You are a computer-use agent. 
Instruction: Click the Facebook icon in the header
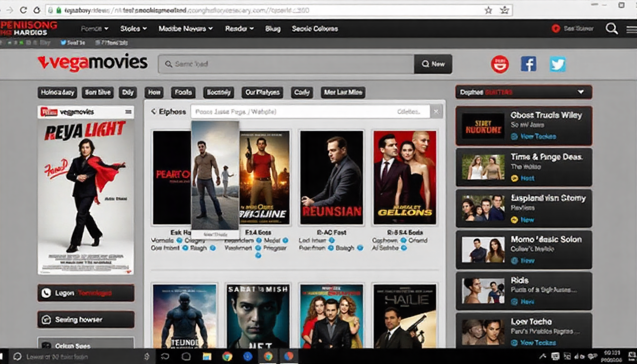(528, 64)
